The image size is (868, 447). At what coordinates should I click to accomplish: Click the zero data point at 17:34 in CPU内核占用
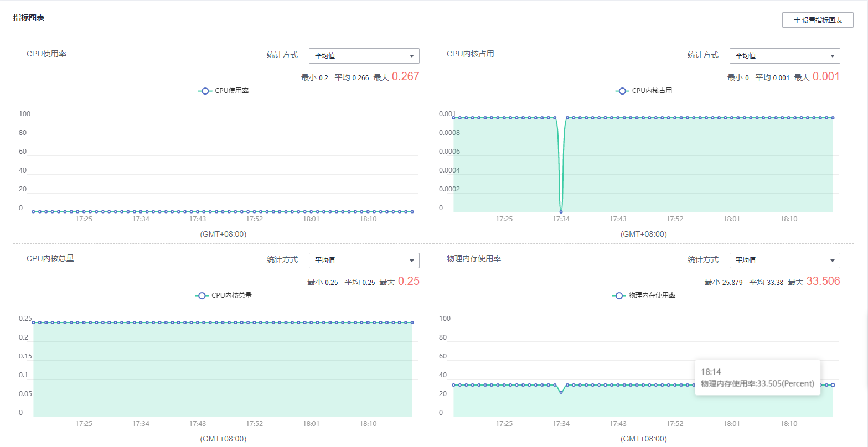[561, 212]
